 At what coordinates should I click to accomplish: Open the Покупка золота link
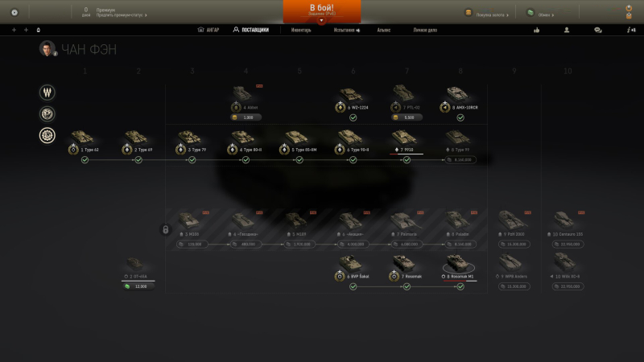coord(493,15)
